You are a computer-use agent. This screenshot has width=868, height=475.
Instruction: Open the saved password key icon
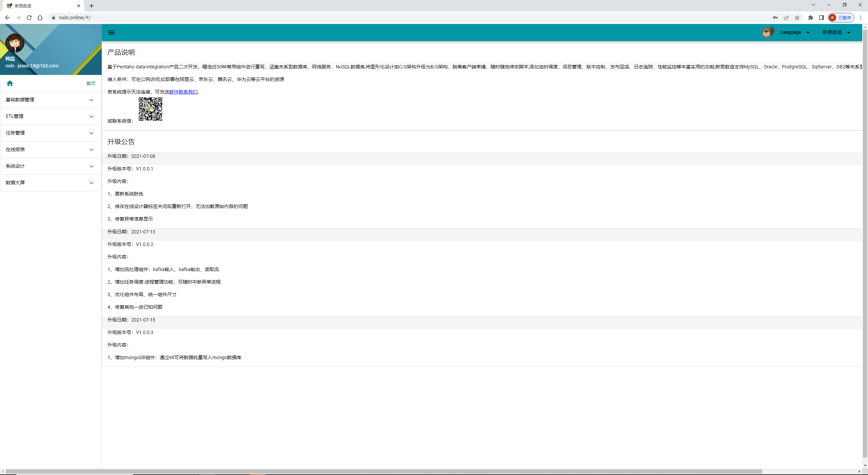click(775, 18)
